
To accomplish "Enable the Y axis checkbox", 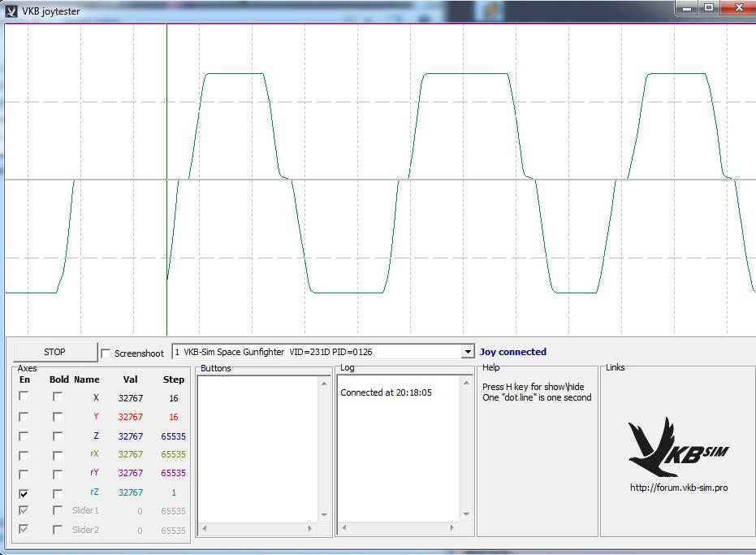I will [23, 417].
